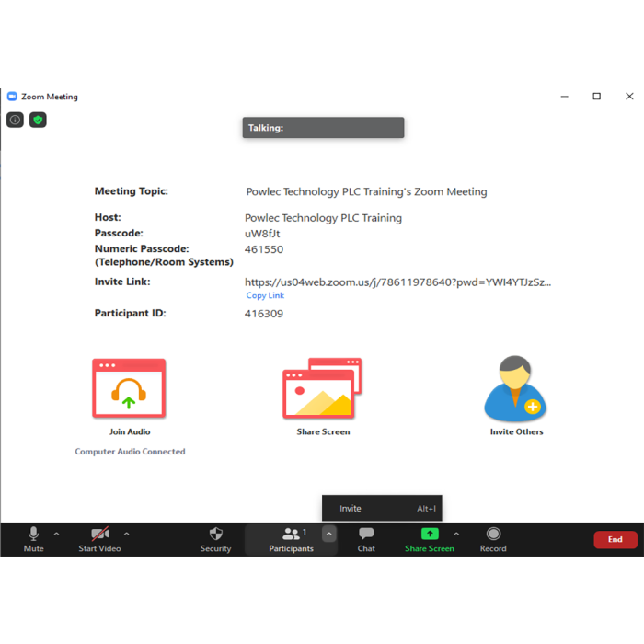Click the green encryption shield icon
Screen dimensions: 644x644
click(38, 120)
